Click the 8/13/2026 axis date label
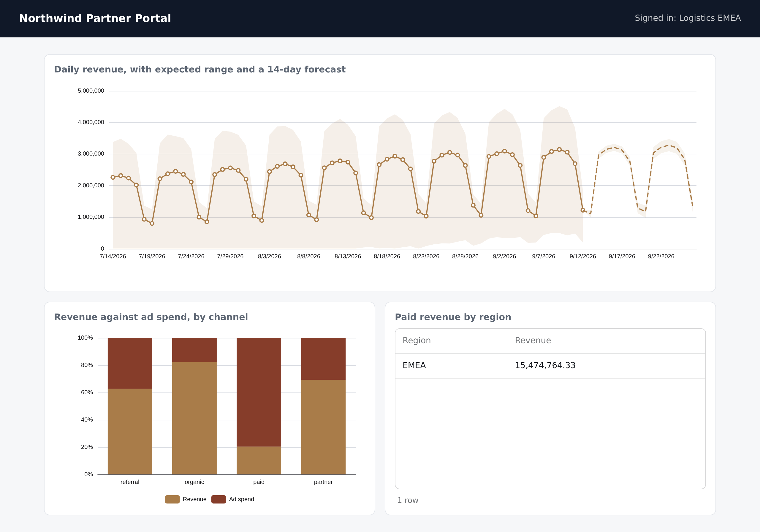This screenshot has height=532, width=760. pyautogui.click(x=348, y=256)
